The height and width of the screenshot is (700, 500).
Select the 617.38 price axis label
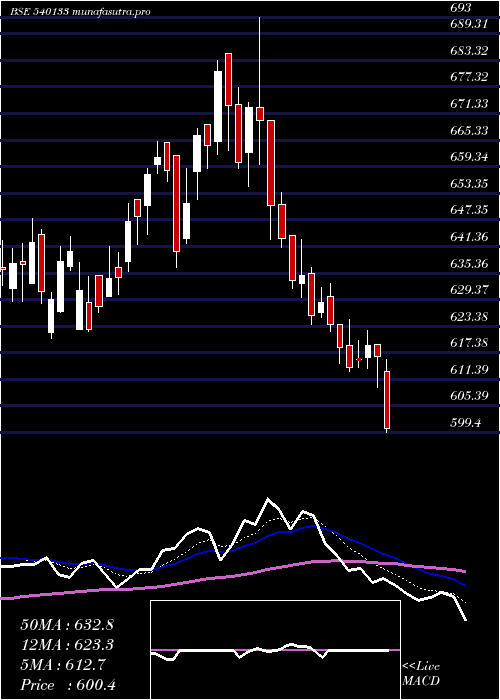[x=469, y=343]
